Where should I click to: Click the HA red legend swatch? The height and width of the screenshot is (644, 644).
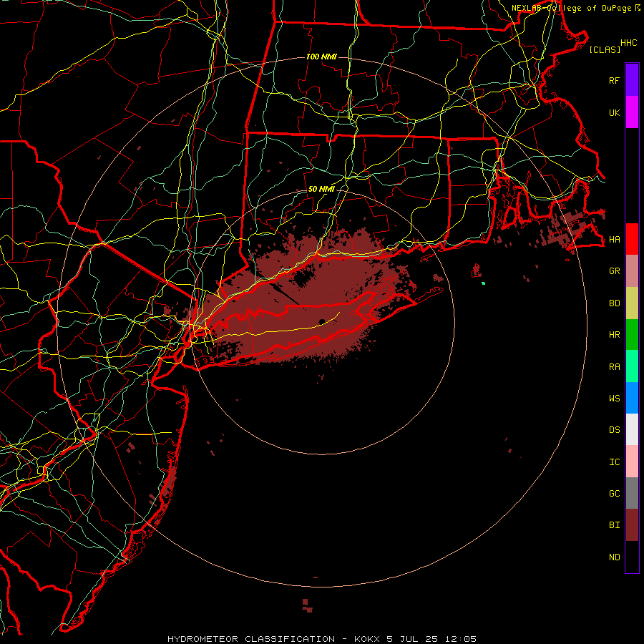pos(632,239)
